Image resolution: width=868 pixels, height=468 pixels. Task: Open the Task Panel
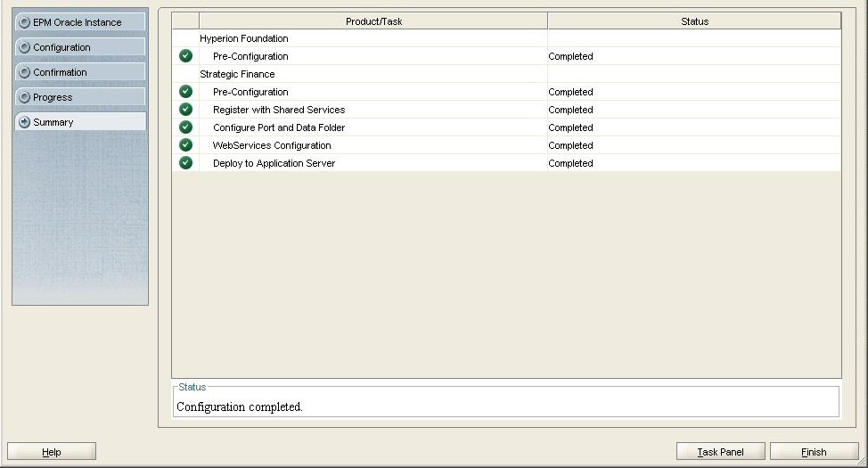click(x=721, y=451)
